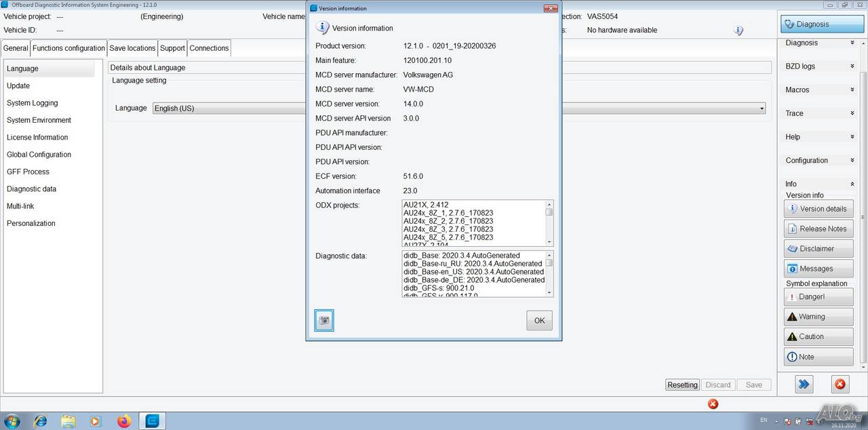
Task: Click the screenshot camera icon in dialog
Action: point(324,320)
